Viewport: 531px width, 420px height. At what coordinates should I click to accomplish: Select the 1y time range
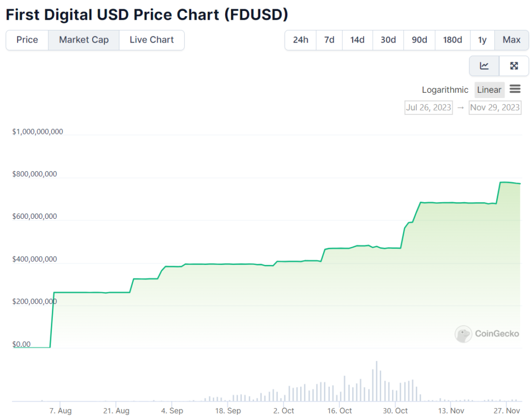[482, 40]
